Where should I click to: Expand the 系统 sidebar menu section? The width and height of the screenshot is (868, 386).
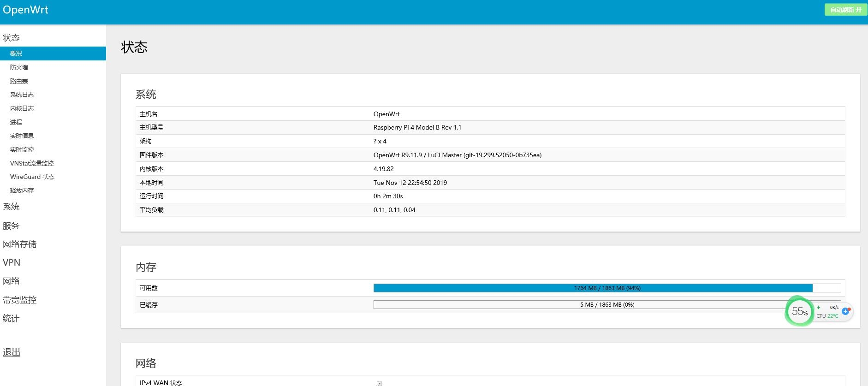pos(11,207)
